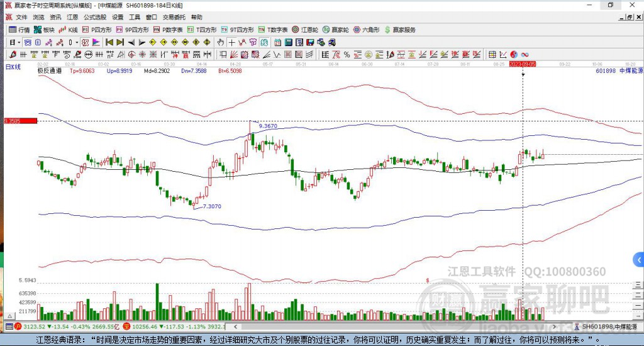644x346 pixels.
Task: Click the 极反通道 indicator name
Action: 50,70
